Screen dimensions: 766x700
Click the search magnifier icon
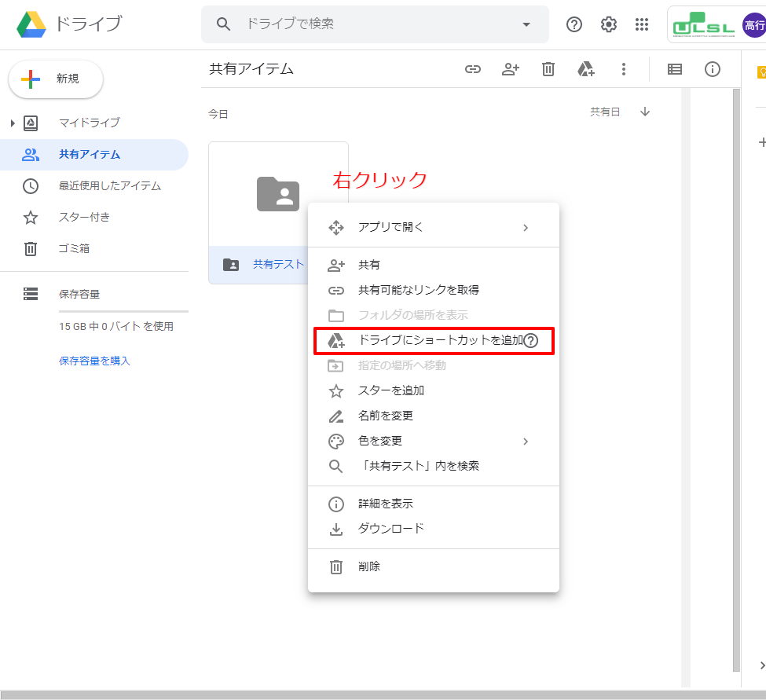[x=223, y=24]
